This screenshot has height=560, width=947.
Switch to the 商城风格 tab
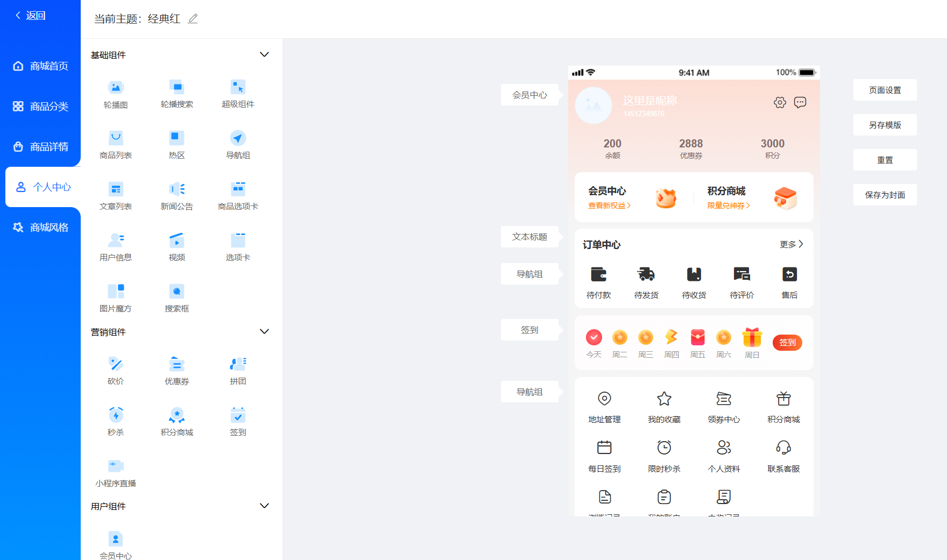click(40, 228)
